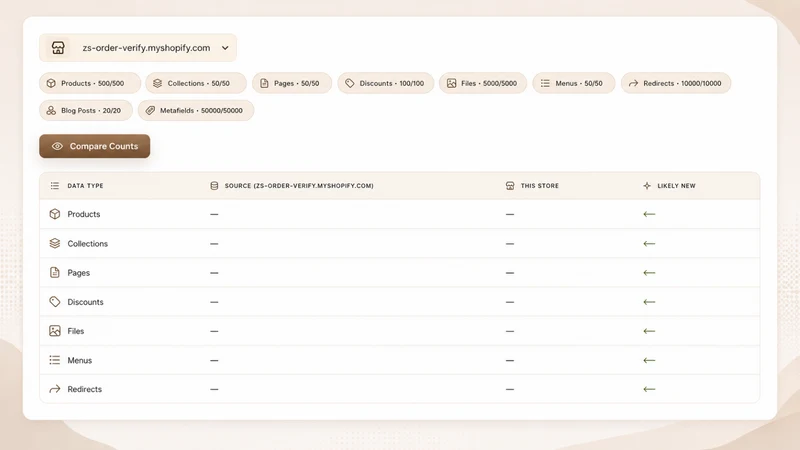
Task: Click the redirect arrow icon in Redirects chip
Action: (x=633, y=83)
